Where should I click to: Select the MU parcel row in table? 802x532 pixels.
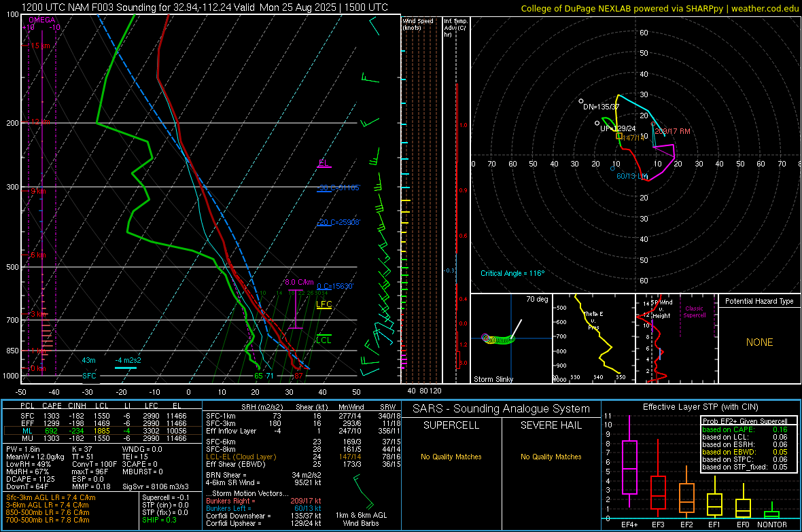tap(103, 438)
